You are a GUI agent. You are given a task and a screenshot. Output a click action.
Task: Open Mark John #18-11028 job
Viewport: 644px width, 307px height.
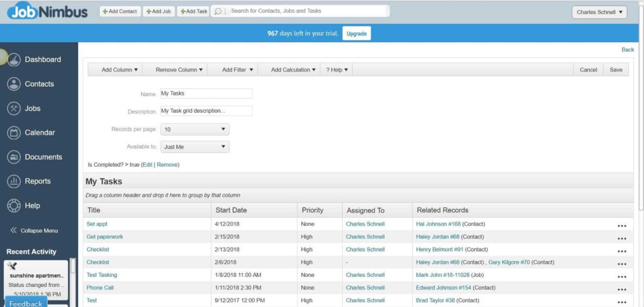(442, 275)
